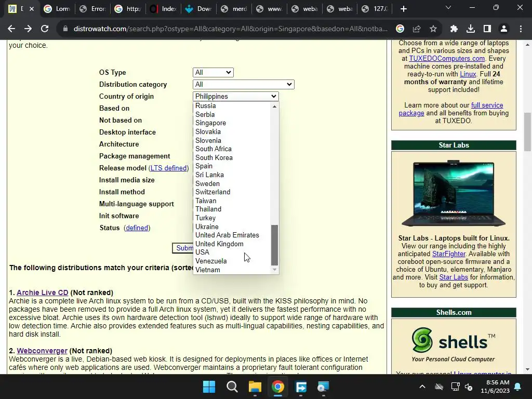The image size is (532, 399).
Task: Go forward with the browser arrow
Action: (x=28, y=29)
